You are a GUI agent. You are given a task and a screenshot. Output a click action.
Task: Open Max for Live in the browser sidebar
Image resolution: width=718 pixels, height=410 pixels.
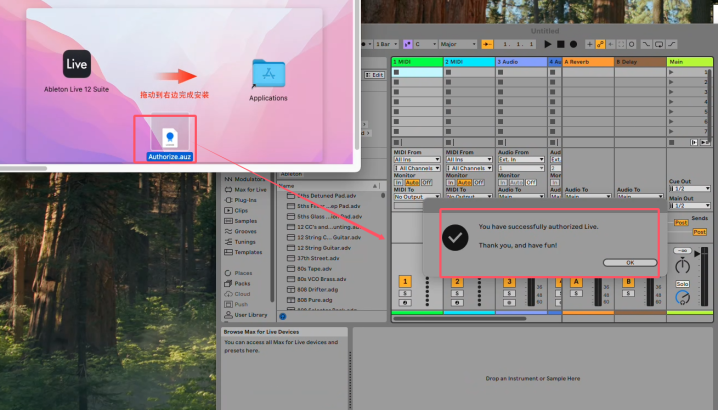(x=245, y=190)
